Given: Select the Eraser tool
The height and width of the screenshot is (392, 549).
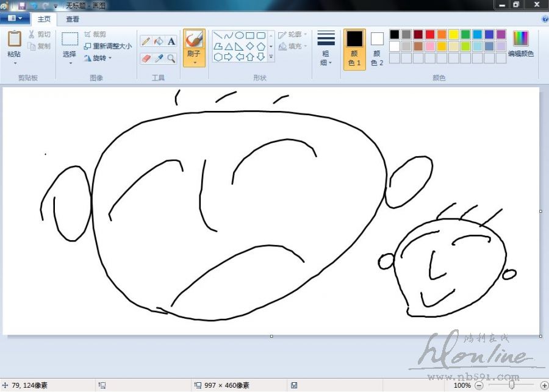Looking at the screenshot, I should 146,59.
